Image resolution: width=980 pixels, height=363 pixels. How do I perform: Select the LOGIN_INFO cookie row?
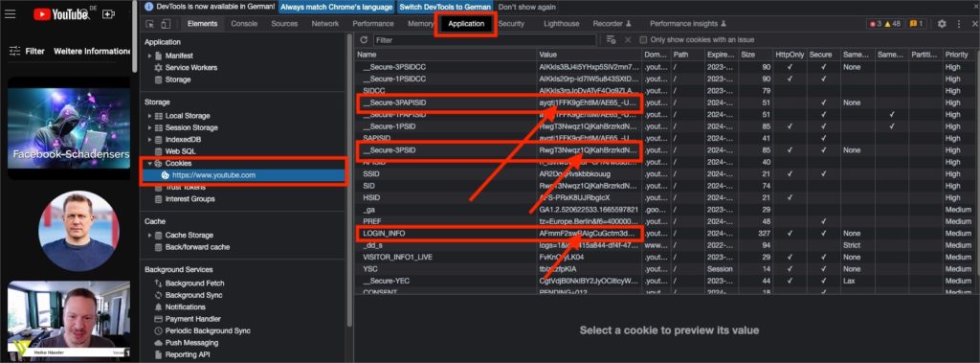(667, 234)
